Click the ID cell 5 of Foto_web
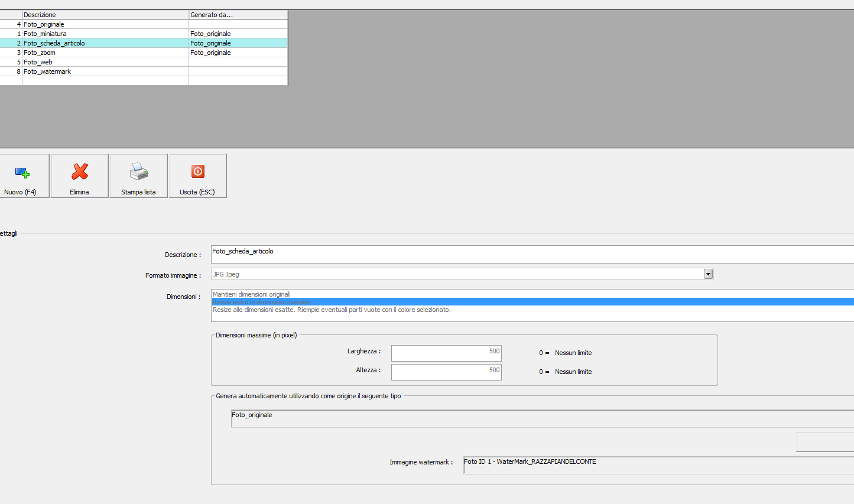Image resolution: width=854 pixels, height=504 pixels. coord(11,62)
